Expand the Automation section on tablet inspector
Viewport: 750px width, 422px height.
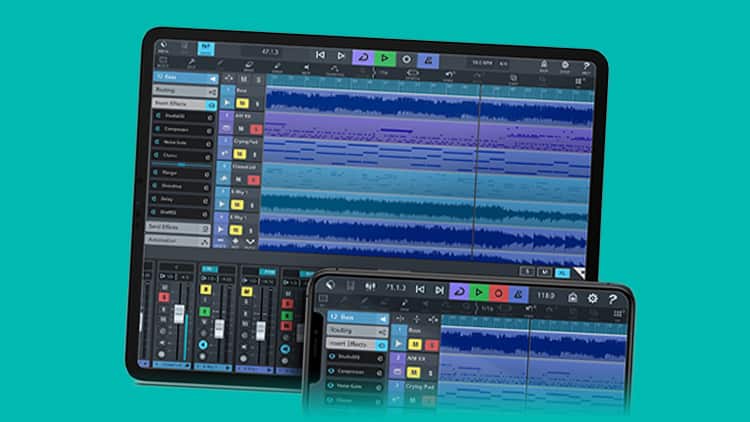[x=177, y=241]
